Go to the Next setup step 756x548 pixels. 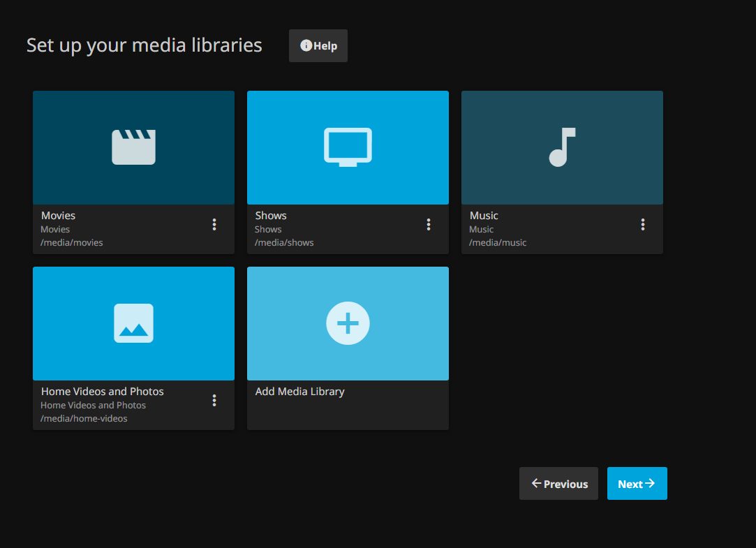click(637, 483)
